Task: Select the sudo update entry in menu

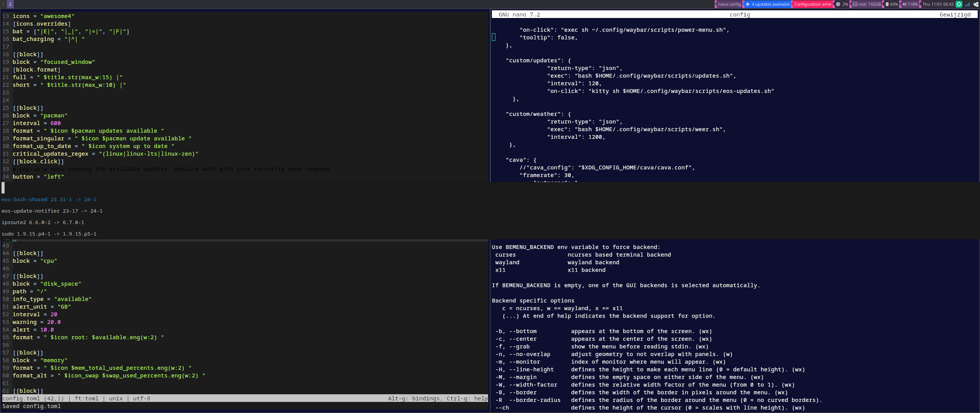Action: pos(49,234)
